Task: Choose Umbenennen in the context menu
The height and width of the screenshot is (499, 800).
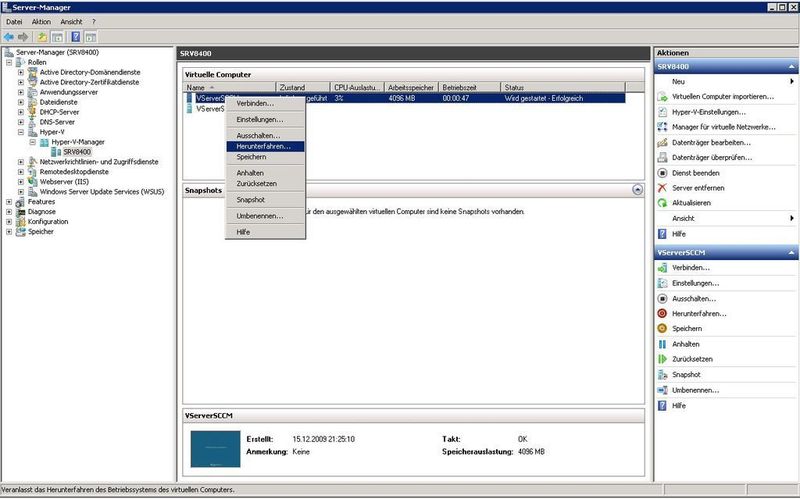Action: click(x=265, y=216)
